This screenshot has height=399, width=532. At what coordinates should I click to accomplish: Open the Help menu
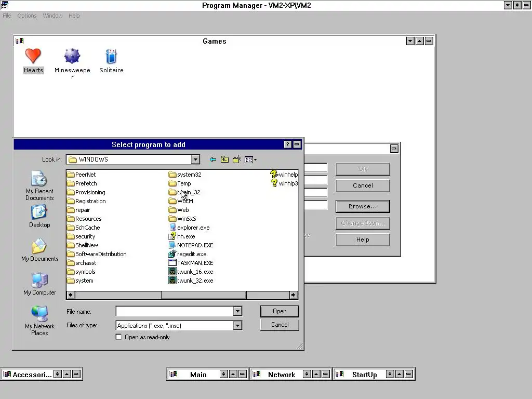(74, 16)
